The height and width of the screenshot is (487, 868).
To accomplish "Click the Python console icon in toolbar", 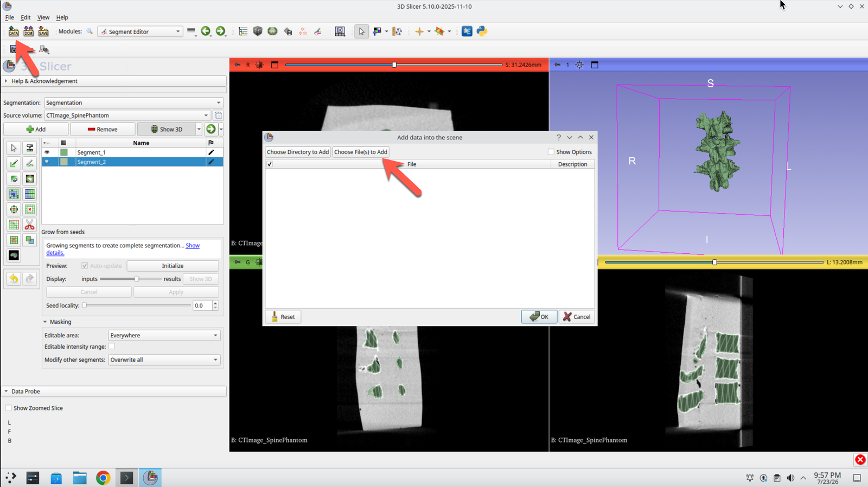I will (x=482, y=31).
